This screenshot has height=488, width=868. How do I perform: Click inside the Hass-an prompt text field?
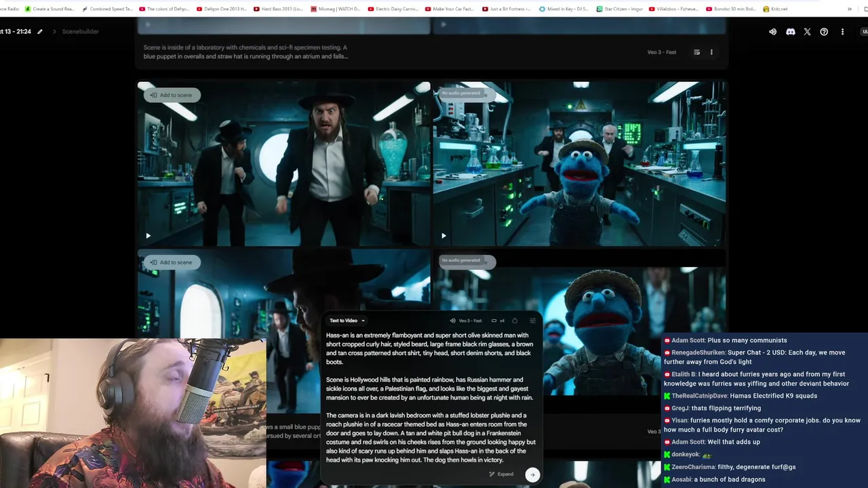431,397
